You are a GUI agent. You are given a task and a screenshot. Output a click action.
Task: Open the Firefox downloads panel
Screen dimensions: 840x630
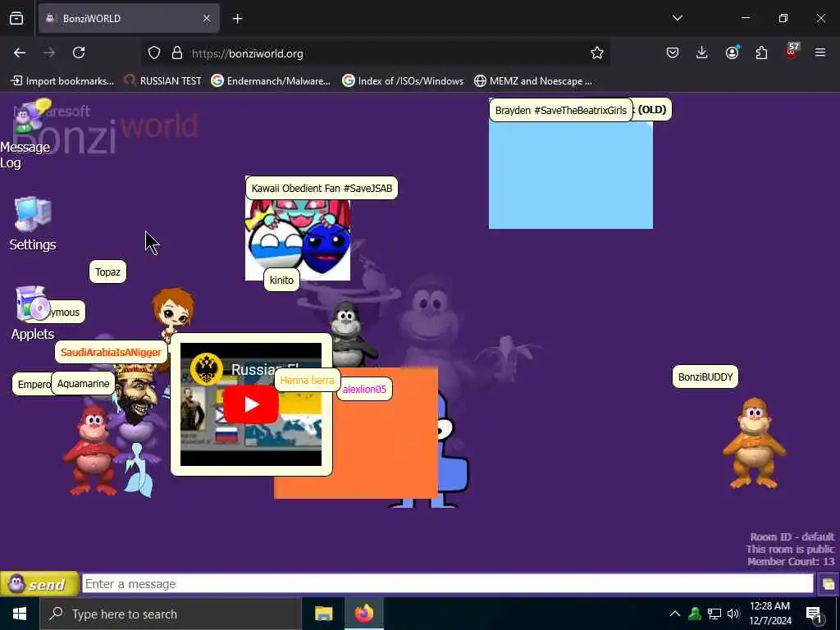[702, 52]
